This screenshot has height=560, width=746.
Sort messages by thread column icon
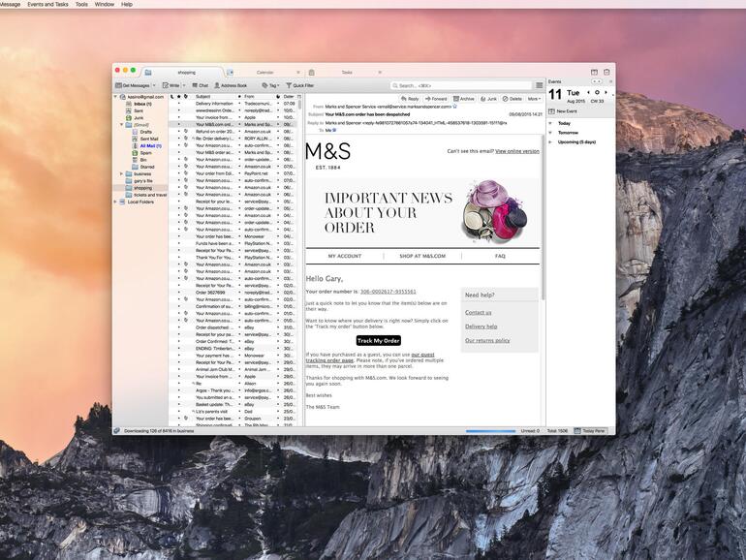[171, 97]
